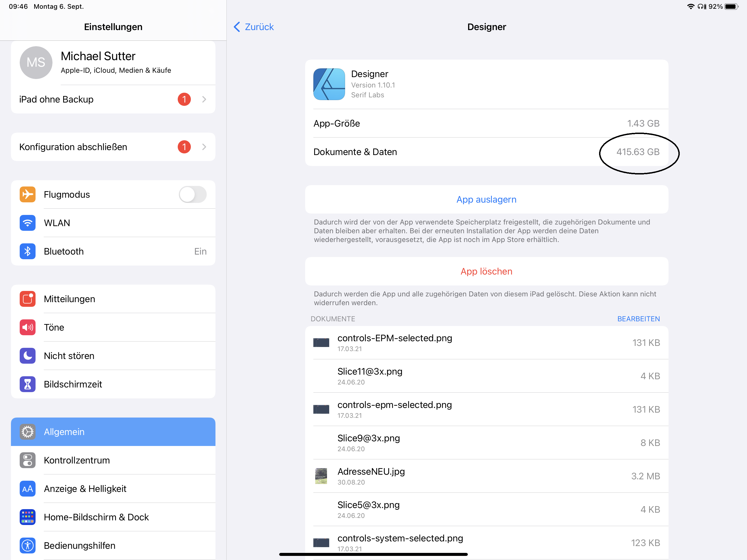The height and width of the screenshot is (560, 747).
Task: Toggle the Flugmodus switch
Action: 192,194
